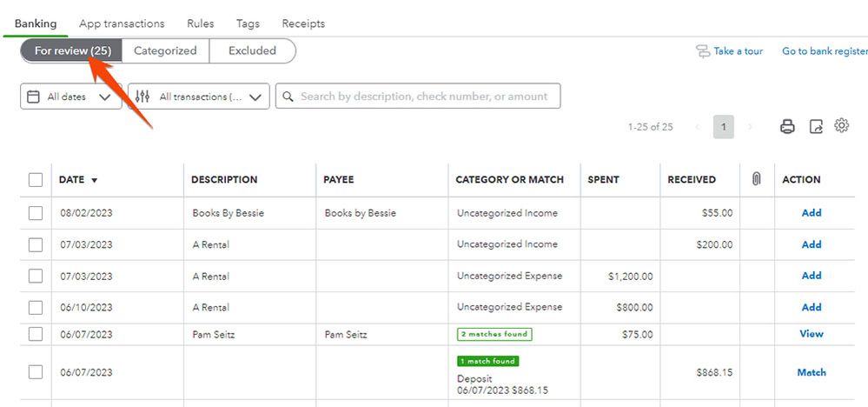Click the export icon

(816, 127)
